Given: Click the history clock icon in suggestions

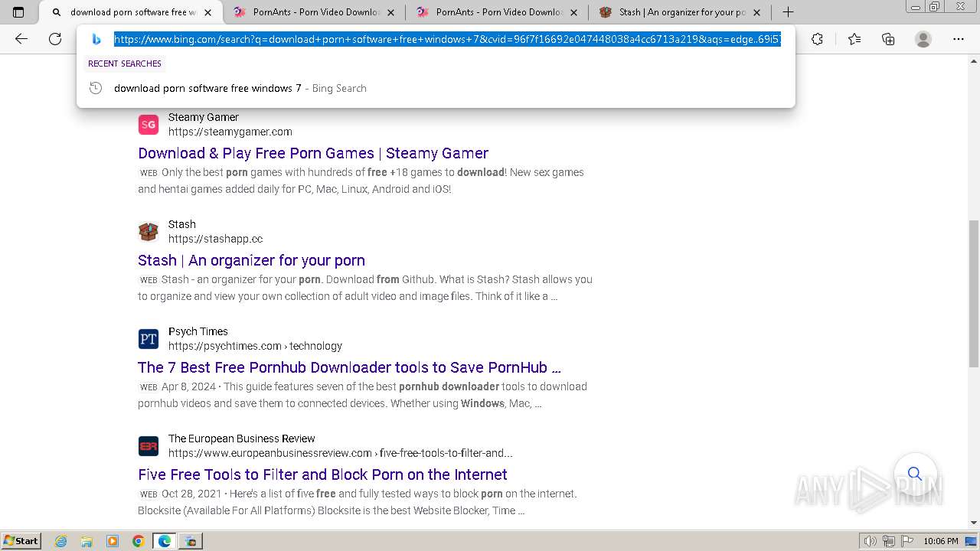Looking at the screenshot, I should point(96,88).
